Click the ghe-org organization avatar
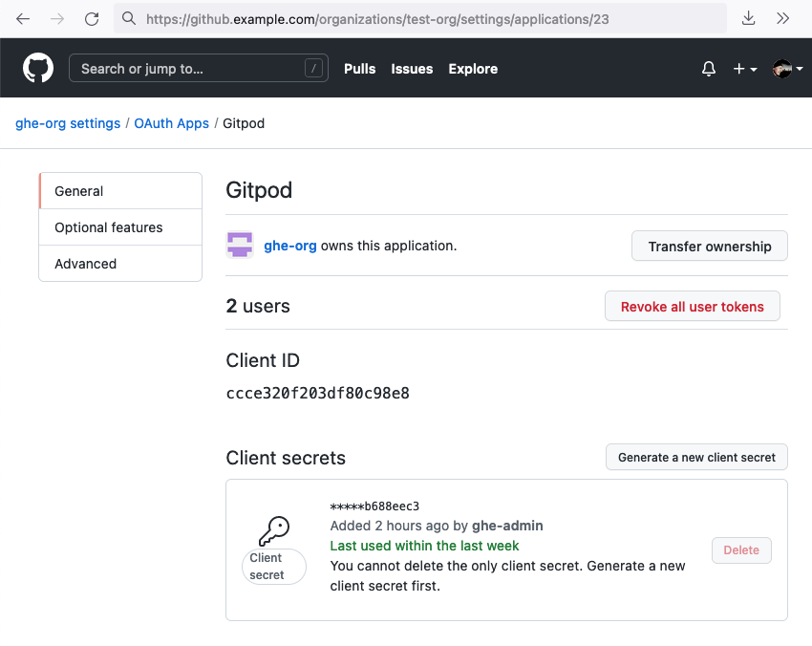The height and width of the screenshot is (646, 812). click(x=239, y=246)
